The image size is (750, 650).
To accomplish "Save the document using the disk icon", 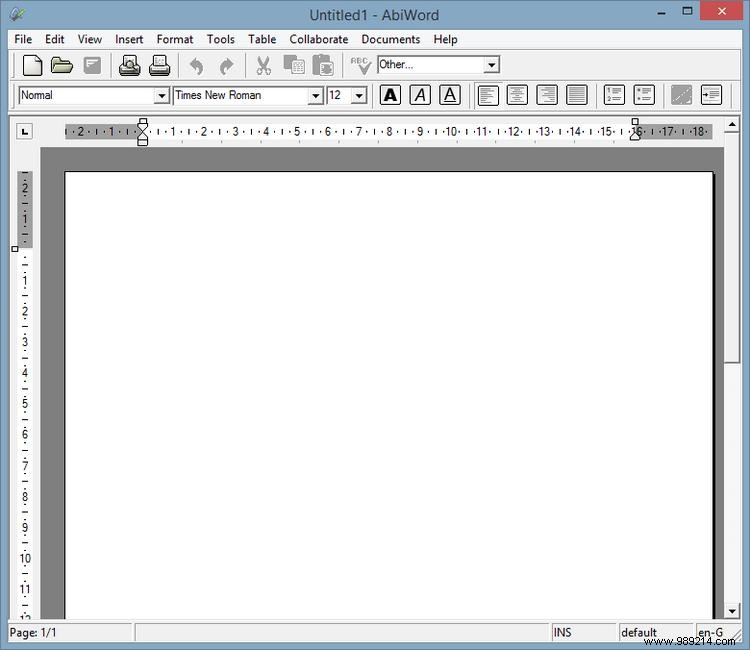I will (92, 65).
